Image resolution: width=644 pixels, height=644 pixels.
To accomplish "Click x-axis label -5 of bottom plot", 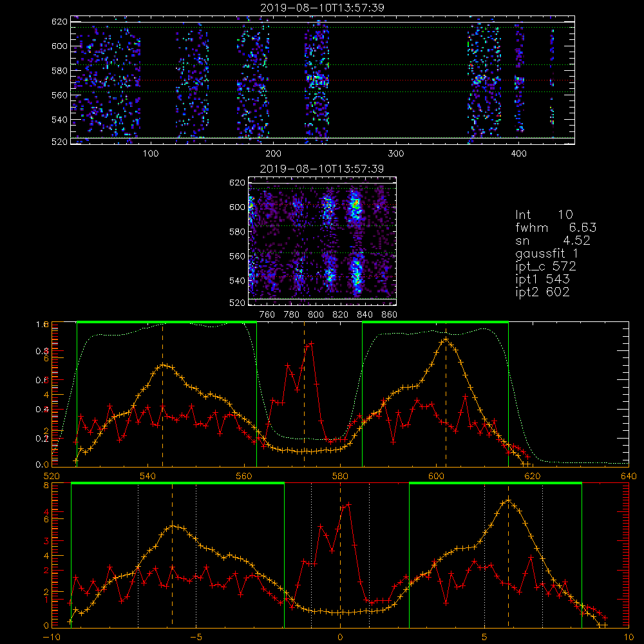I will click(196, 638).
